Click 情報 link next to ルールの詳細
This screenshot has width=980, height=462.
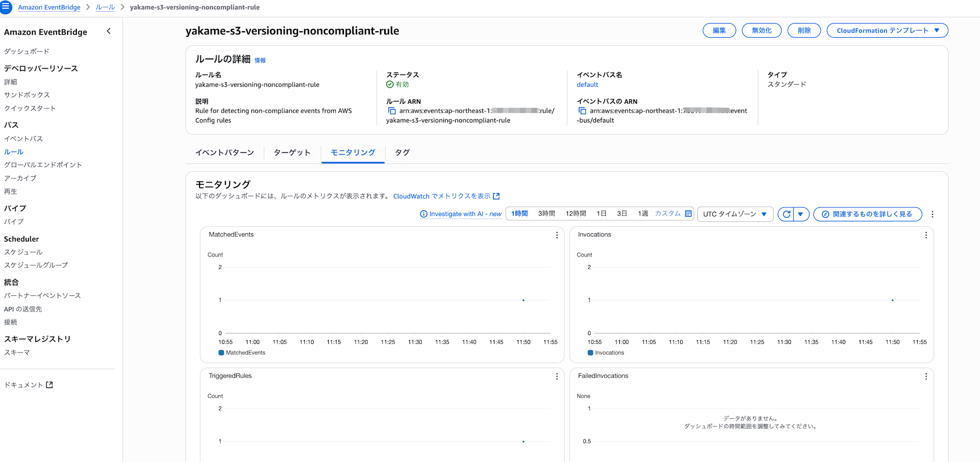click(260, 60)
